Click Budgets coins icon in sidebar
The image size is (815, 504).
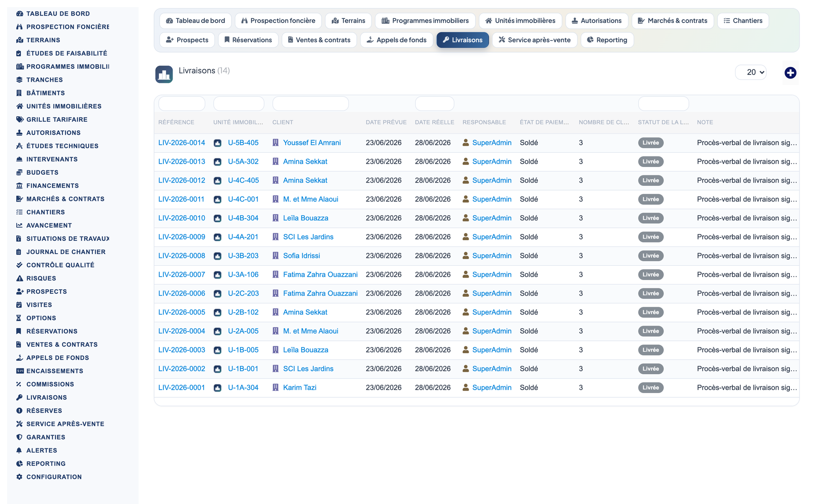19,172
